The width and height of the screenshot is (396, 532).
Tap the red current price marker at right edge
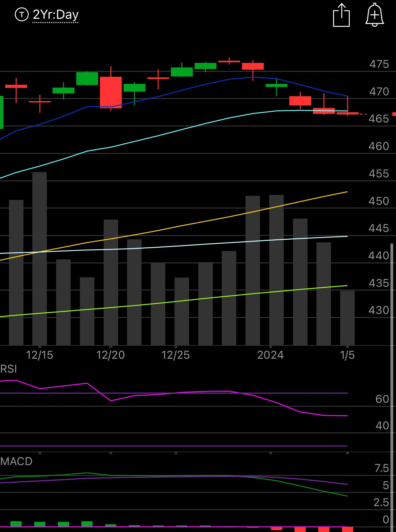click(x=394, y=114)
